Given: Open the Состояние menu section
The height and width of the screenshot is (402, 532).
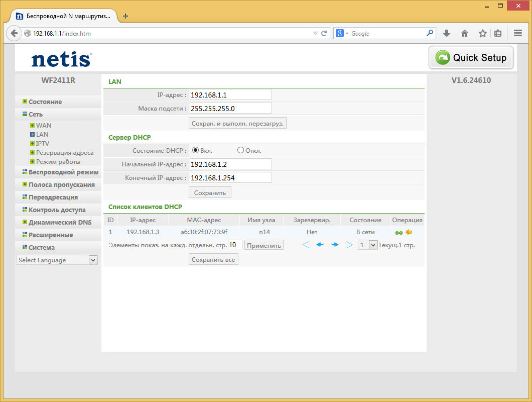Looking at the screenshot, I should click(45, 102).
